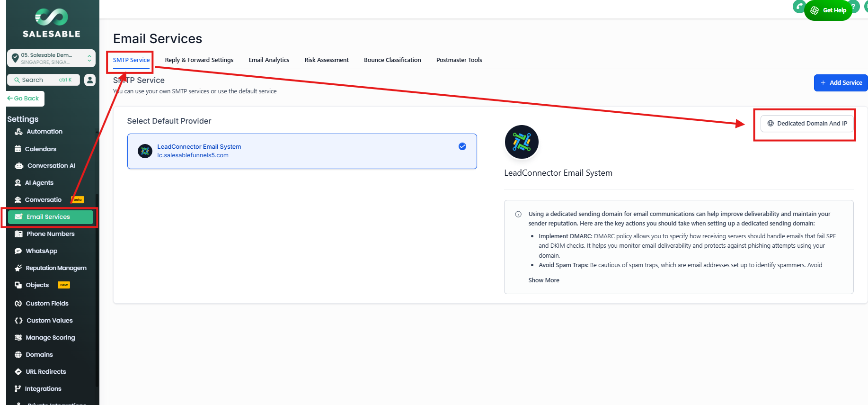This screenshot has height=405, width=868.
Task: Open Reputation Management star icon
Action: (x=18, y=268)
